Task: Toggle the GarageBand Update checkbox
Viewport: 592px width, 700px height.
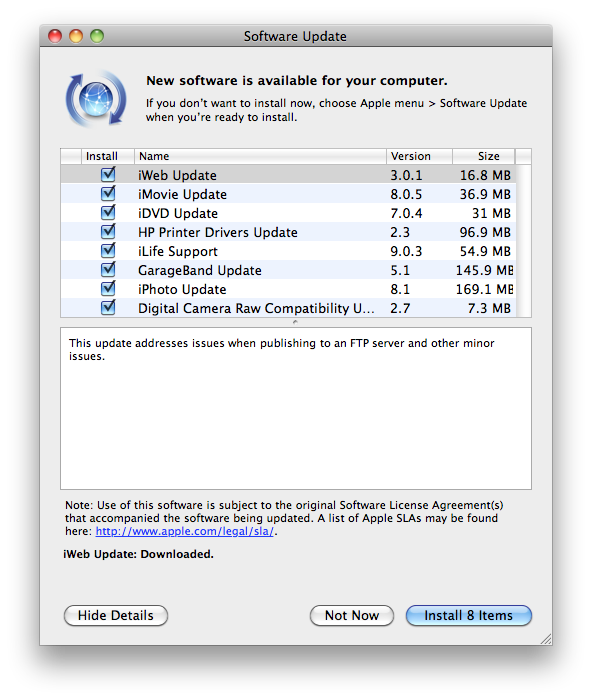Action: coord(108,270)
